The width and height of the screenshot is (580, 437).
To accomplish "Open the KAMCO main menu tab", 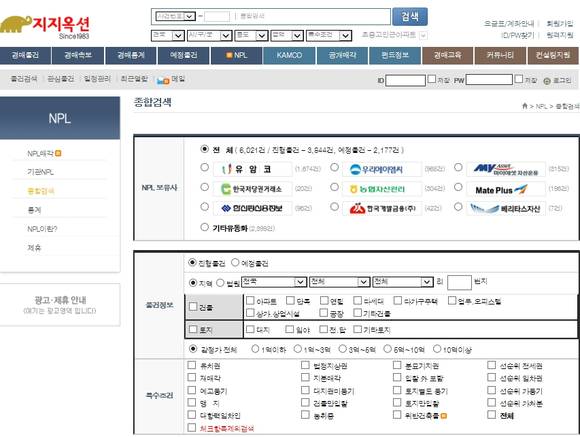I will (289, 56).
